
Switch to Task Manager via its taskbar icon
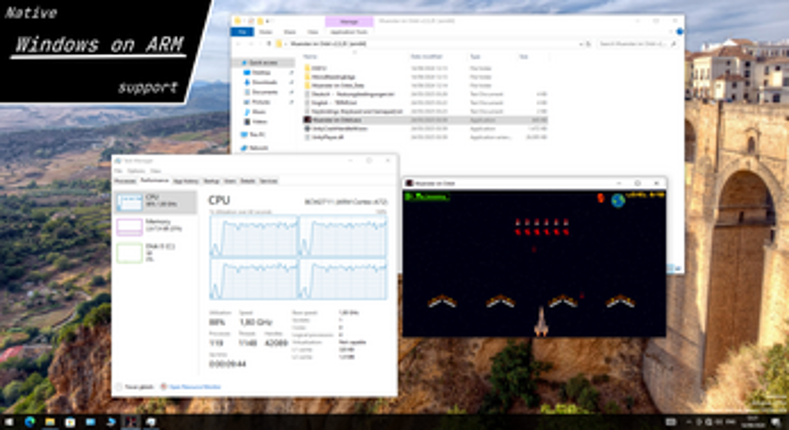[150, 421]
